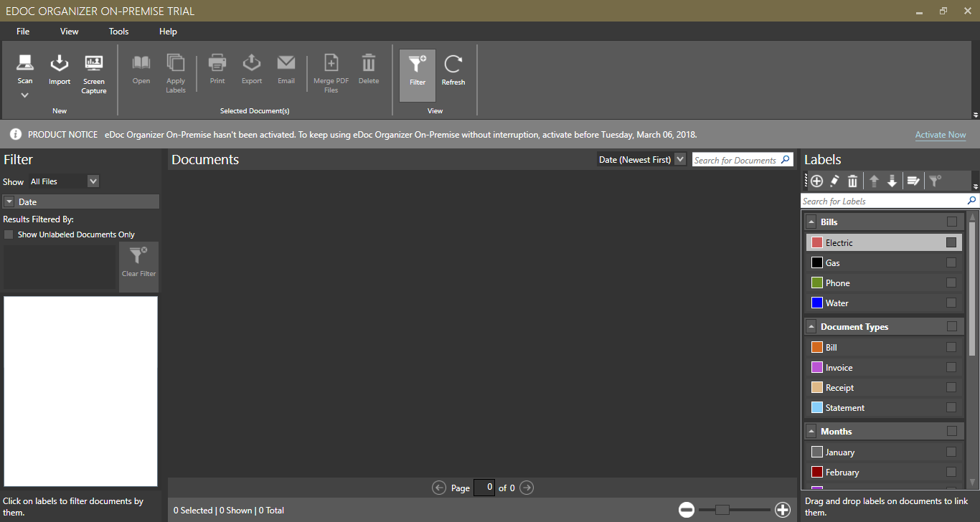This screenshot has height=522, width=980.
Task: Click the Clear Filter button
Action: coord(139,266)
